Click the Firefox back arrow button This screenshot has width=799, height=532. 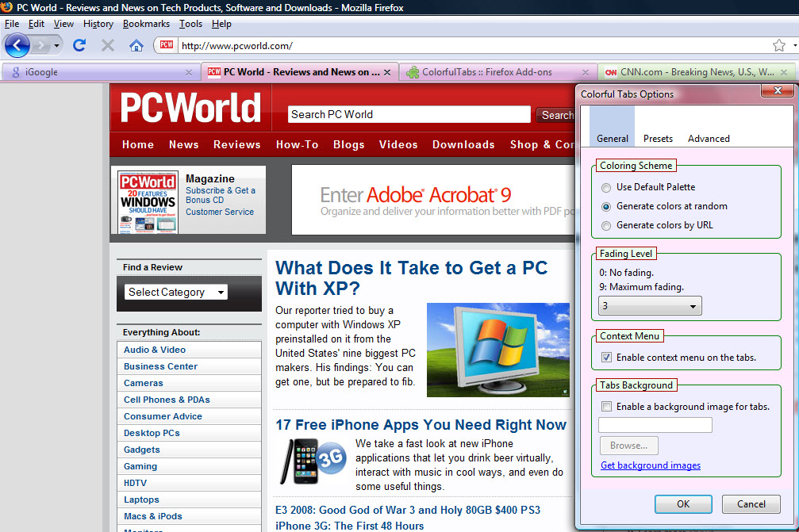coord(17,45)
